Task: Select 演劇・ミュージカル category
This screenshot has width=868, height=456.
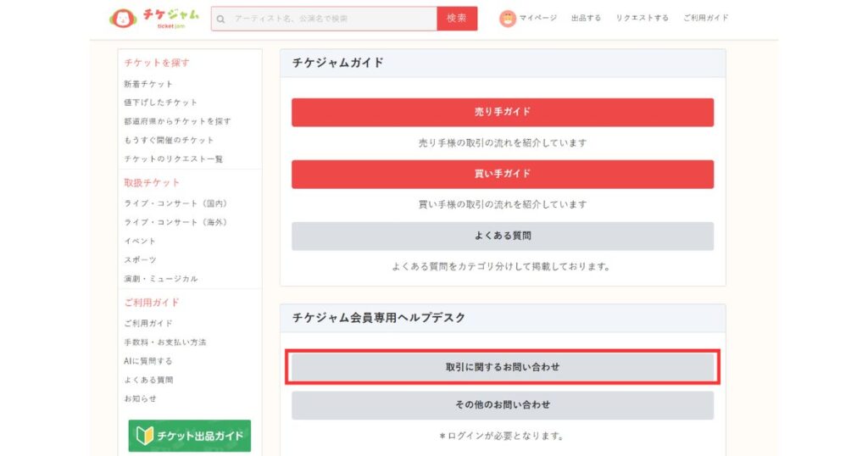Action: (160, 279)
